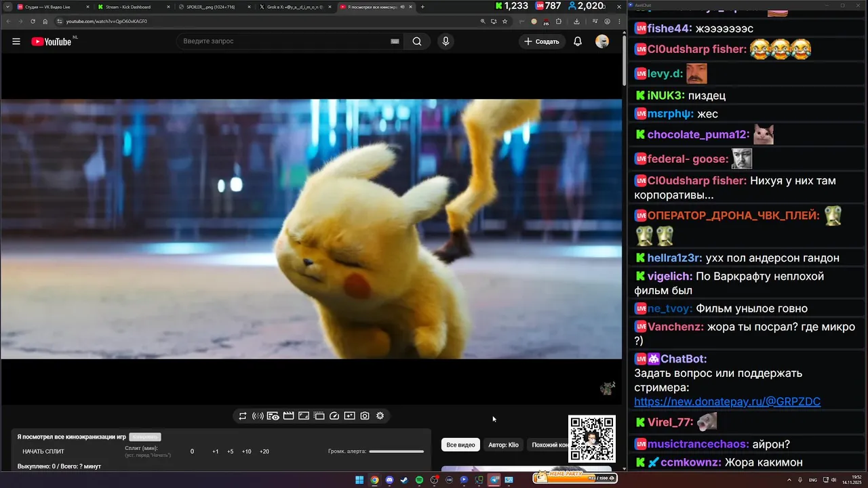Open the YouTube account avatar menu

click(x=602, y=41)
